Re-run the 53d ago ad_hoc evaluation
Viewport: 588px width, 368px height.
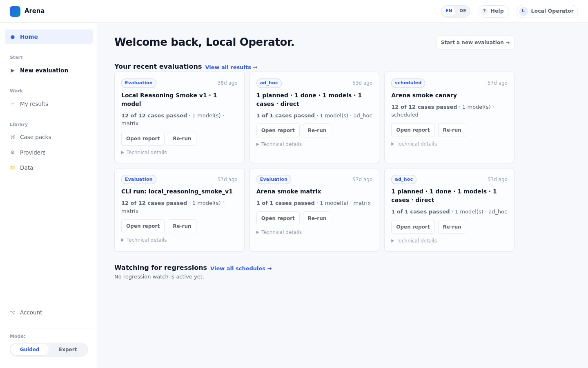point(317,130)
